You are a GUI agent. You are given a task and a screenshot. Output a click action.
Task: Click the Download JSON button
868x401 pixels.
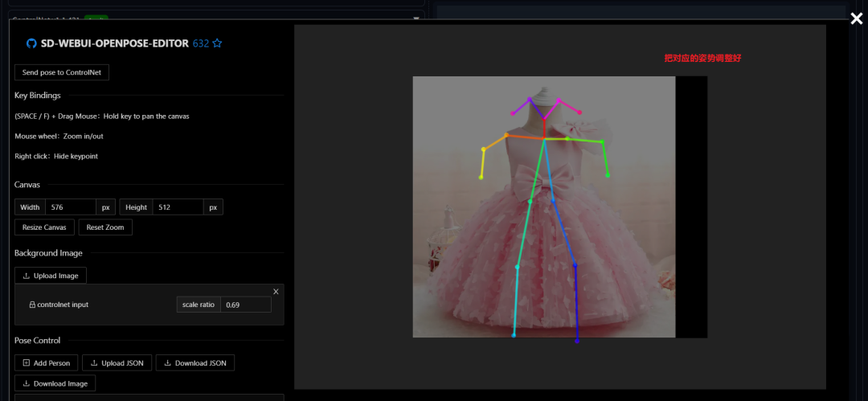pos(194,362)
